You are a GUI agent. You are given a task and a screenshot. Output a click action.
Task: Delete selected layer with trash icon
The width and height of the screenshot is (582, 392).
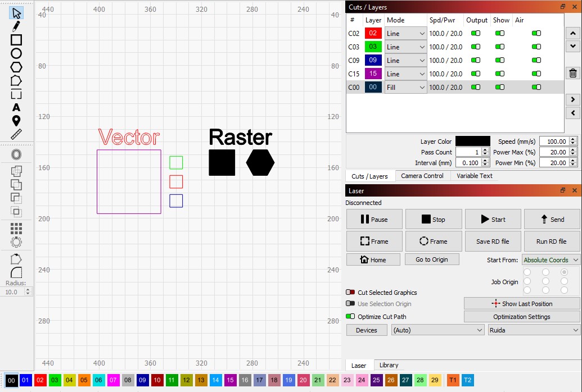pyautogui.click(x=572, y=73)
